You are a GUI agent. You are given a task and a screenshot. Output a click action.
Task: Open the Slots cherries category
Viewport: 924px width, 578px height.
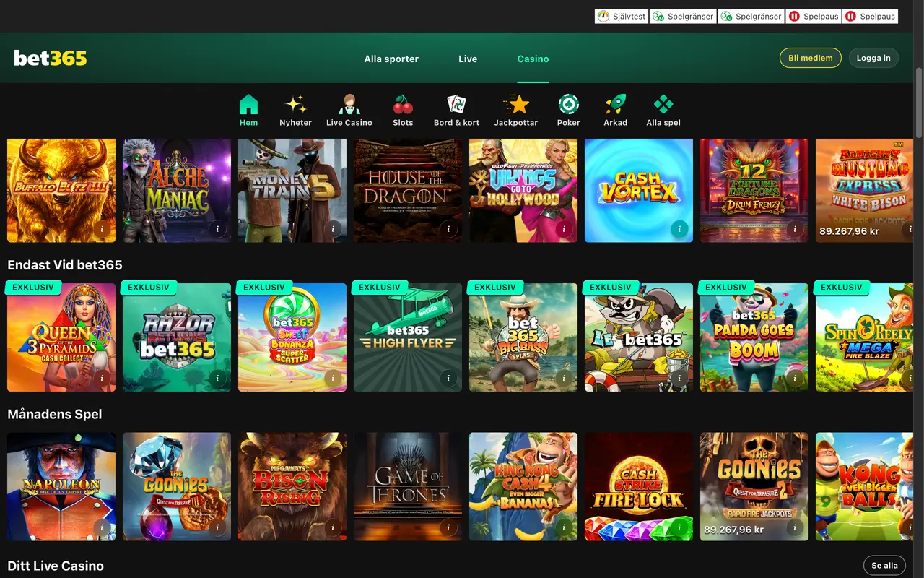(403, 110)
